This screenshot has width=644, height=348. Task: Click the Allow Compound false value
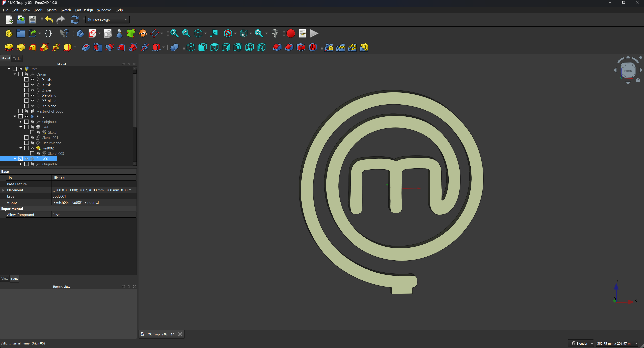pyautogui.click(x=94, y=215)
